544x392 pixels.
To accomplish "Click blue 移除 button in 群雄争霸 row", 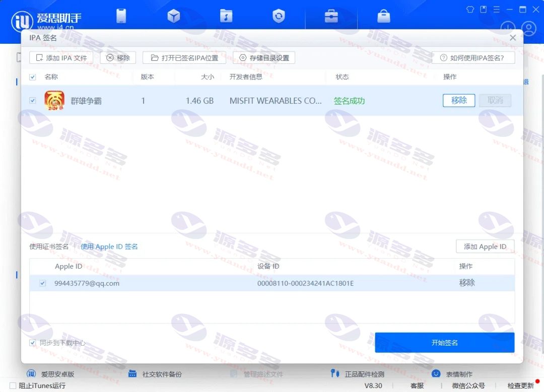I will (x=459, y=101).
